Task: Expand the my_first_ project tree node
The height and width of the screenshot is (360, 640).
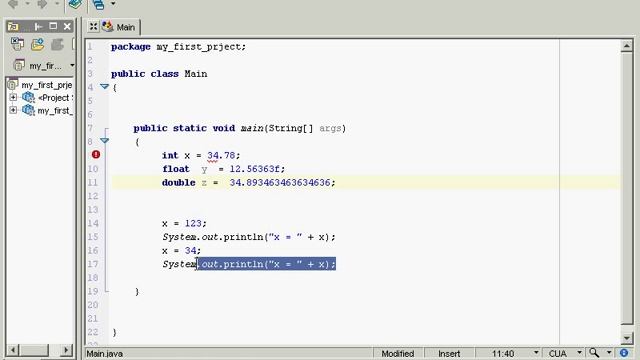Action: pyautogui.click(x=13, y=110)
